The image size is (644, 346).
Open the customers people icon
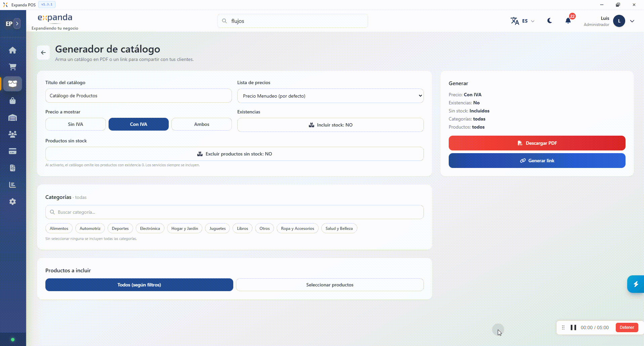tap(12, 134)
